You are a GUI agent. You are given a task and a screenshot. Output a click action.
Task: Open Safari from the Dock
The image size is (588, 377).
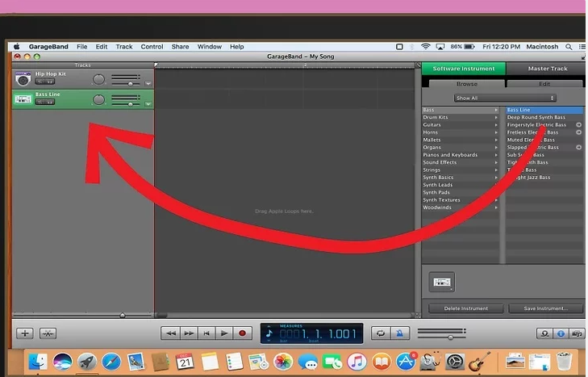click(x=111, y=362)
